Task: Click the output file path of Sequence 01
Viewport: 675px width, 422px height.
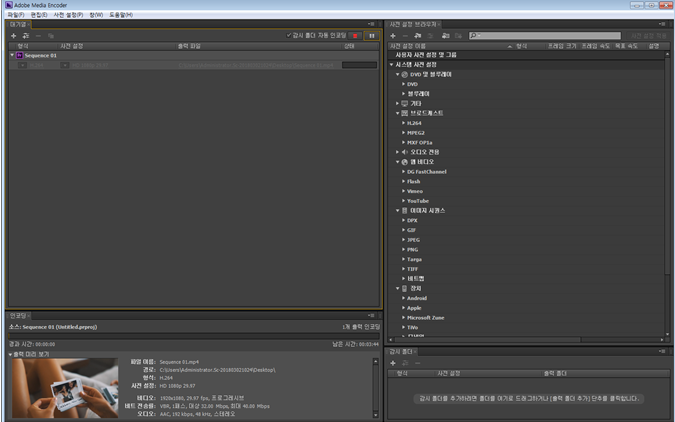Action: pos(256,65)
